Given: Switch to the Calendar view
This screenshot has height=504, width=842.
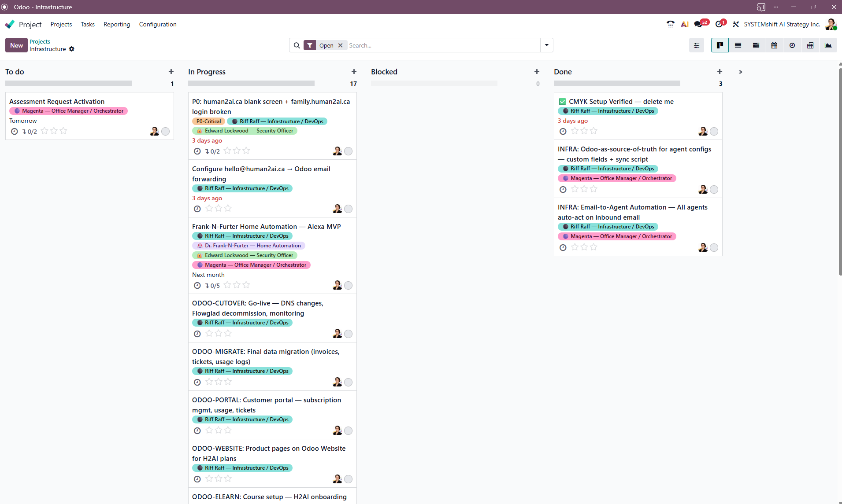Looking at the screenshot, I should [774, 45].
